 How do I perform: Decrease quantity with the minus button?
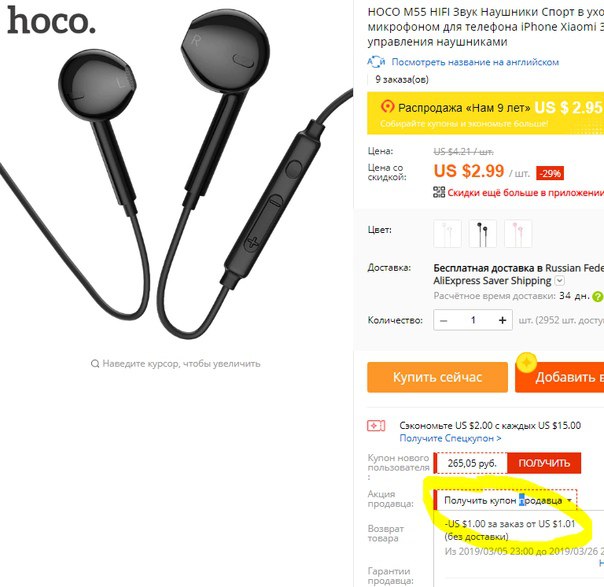[444, 320]
